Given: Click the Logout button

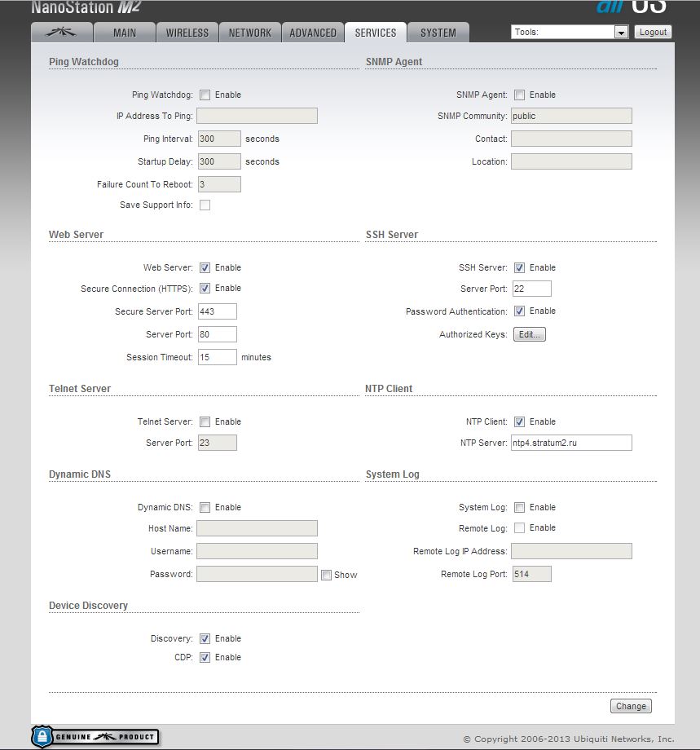Looking at the screenshot, I should tap(653, 32).
